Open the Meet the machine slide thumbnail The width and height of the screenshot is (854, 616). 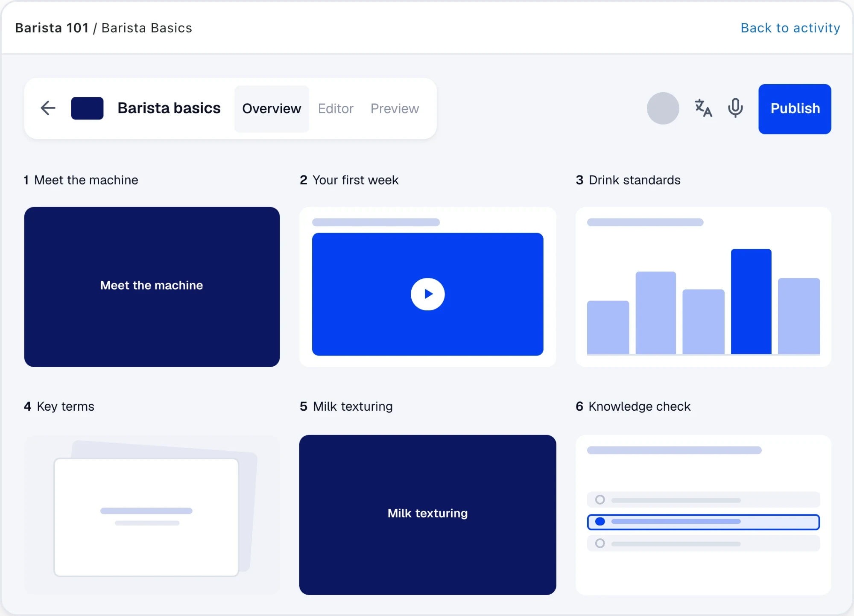pos(152,287)
